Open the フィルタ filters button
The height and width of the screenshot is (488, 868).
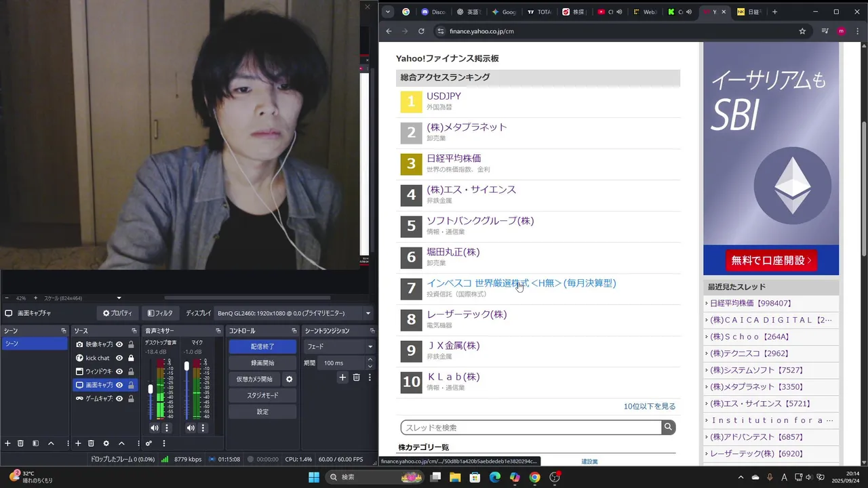click(160, 313)
